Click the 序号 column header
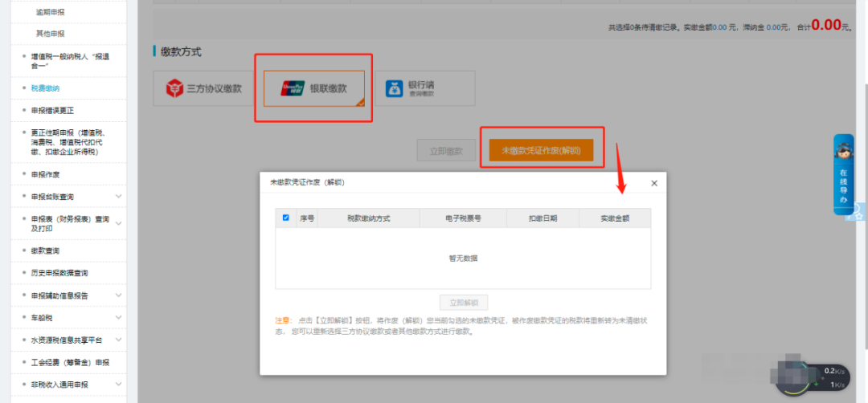The image size is (868, 403). click(307, 218)
